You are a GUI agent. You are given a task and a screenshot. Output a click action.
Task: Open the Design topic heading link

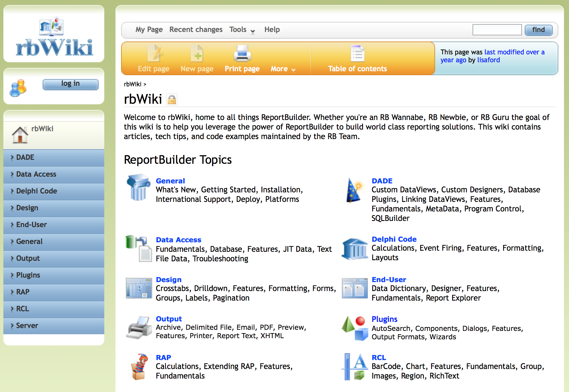pos(169,280)
